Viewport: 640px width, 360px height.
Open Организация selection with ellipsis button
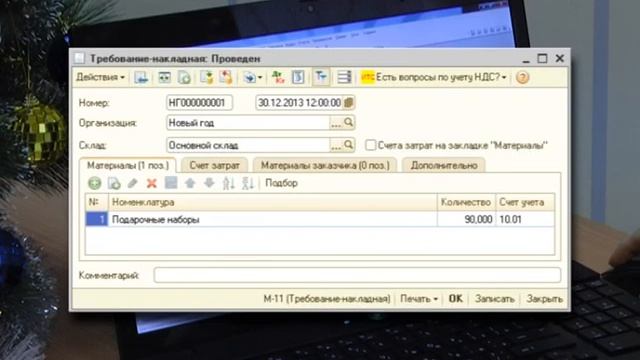point(336,123)
